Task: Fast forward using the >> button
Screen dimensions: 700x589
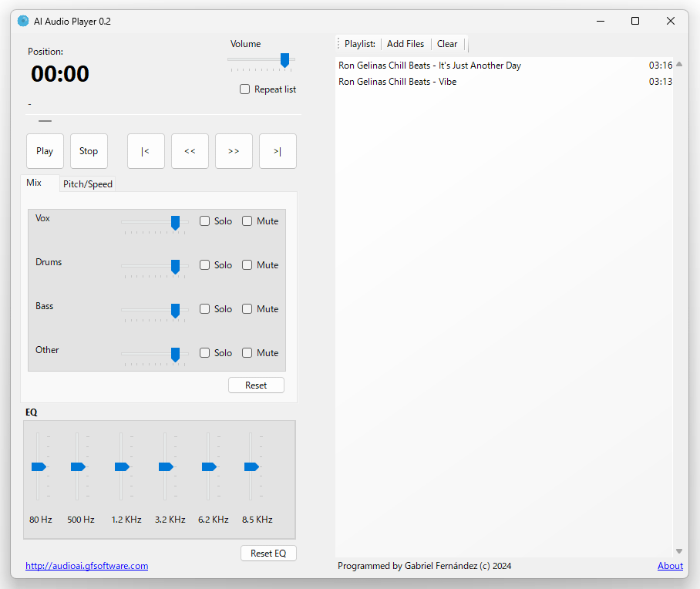Action: 234,151
